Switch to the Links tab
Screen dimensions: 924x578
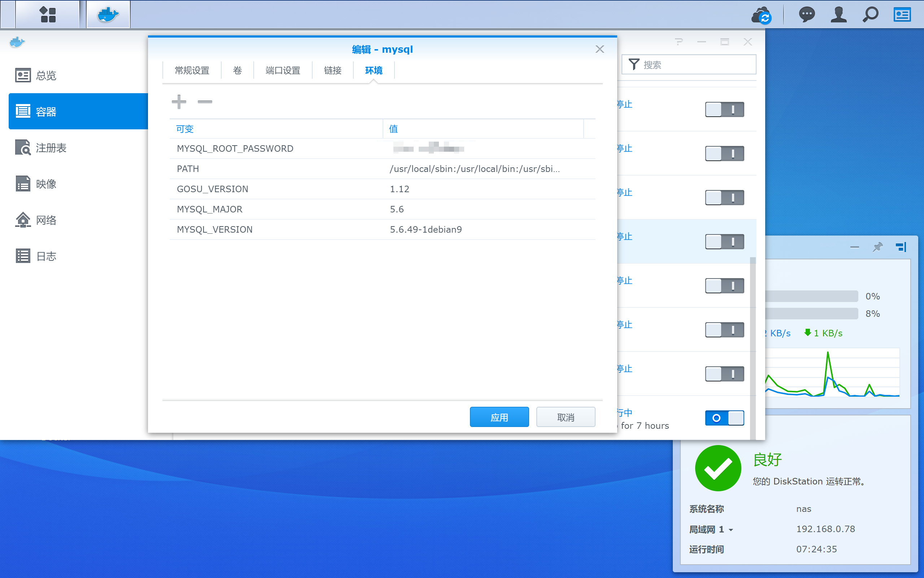click(x=332, y=70)
